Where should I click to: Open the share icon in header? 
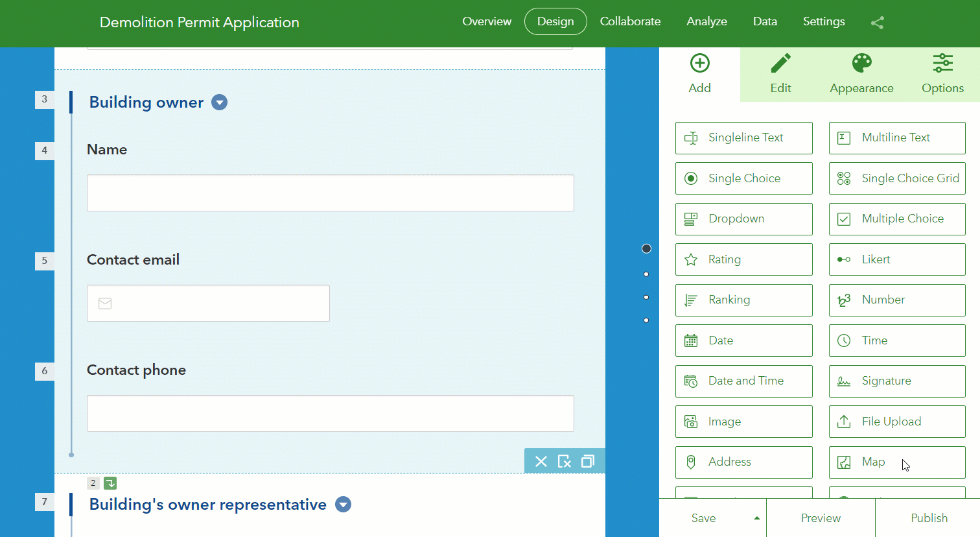(x=877, y=23)
